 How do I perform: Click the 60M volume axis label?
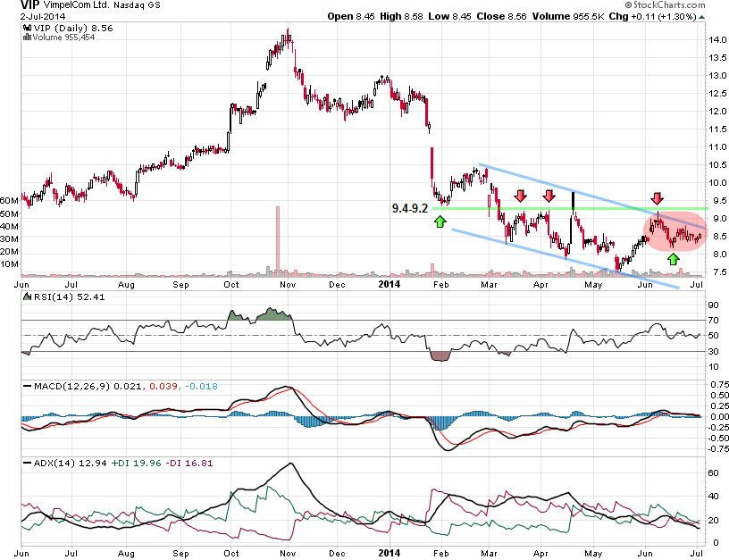9,201
